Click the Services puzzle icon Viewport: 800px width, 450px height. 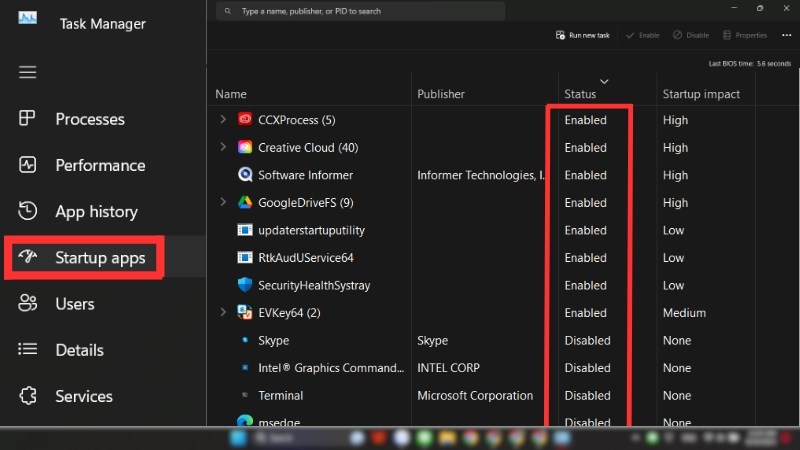coord(28,396)
